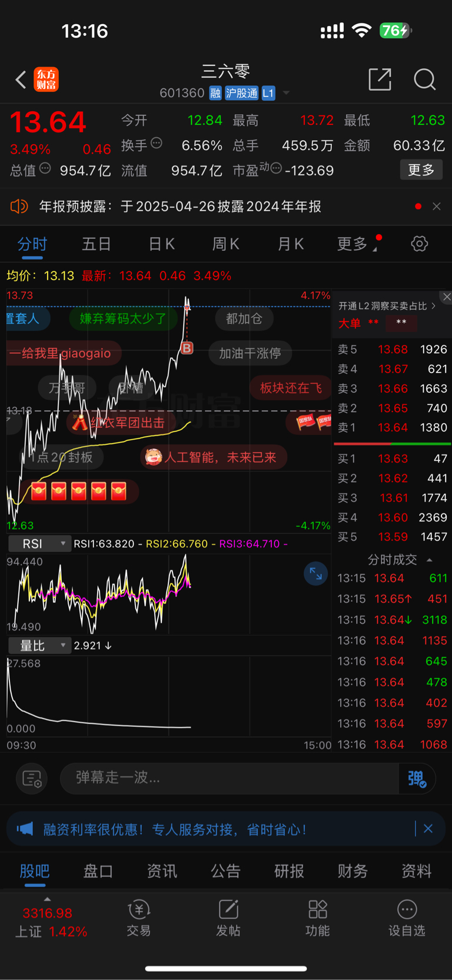Screen dimensions: 452x980
Task: Tap the Wi-Fi icon in status bar
Action: [361, 31]
